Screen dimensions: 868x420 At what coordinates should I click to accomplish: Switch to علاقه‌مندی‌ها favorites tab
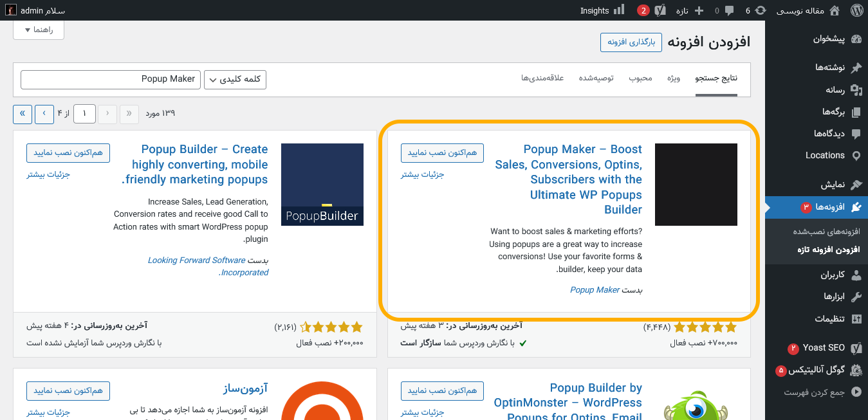(x=542, y=78)
